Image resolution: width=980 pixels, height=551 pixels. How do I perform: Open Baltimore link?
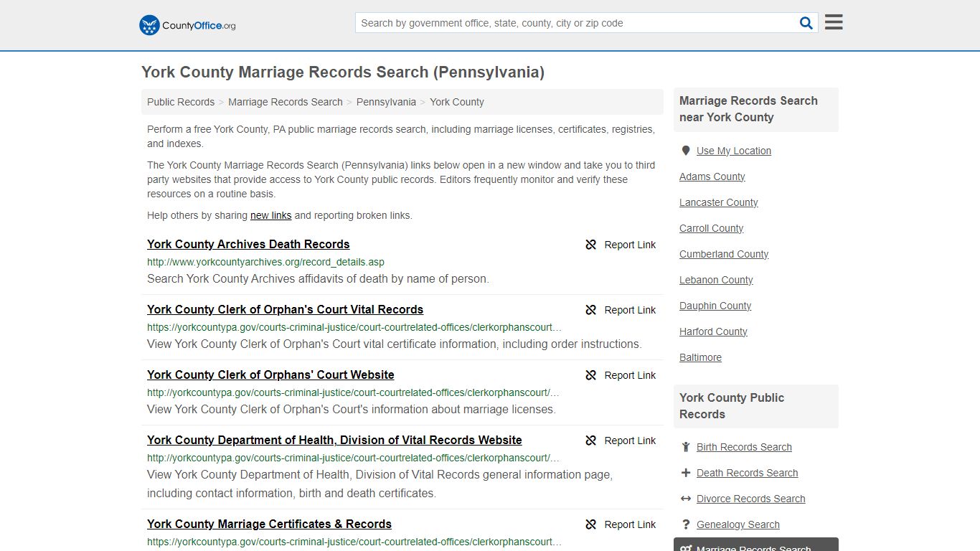700,357
